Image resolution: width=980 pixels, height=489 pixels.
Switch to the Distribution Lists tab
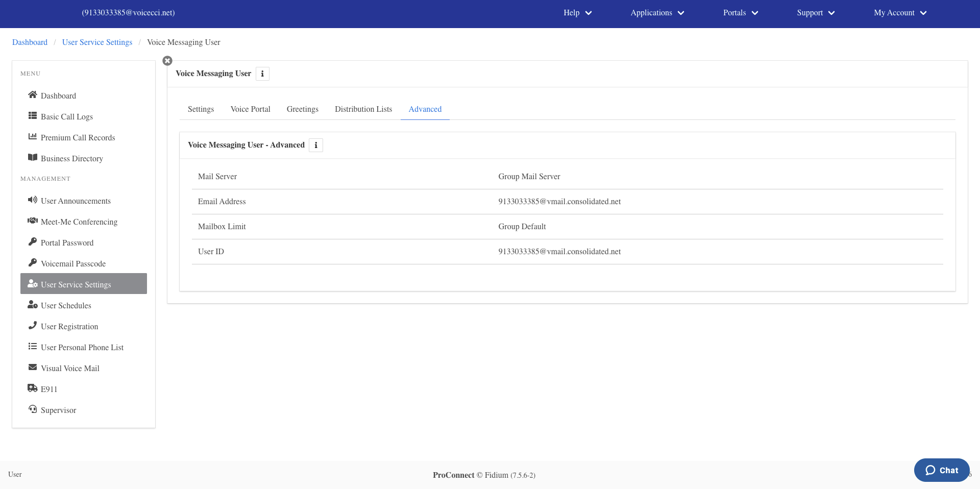[x=363, y=109]
